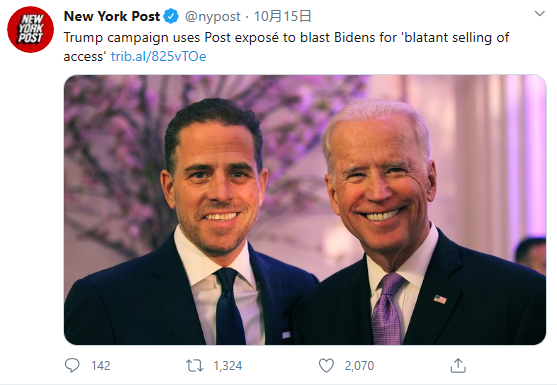Open the New York Post display name
Screen dimensions: 557x385
[x=112, y=16]
